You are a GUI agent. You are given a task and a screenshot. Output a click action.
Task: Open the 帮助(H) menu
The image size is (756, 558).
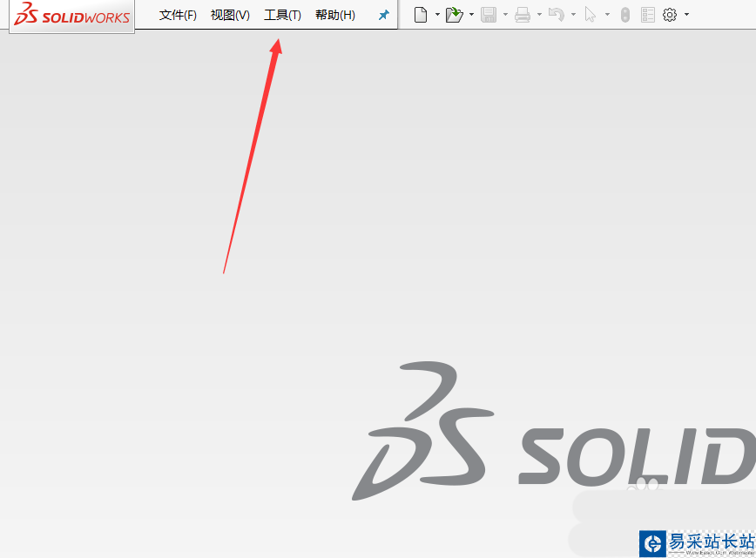pos(335,15)
